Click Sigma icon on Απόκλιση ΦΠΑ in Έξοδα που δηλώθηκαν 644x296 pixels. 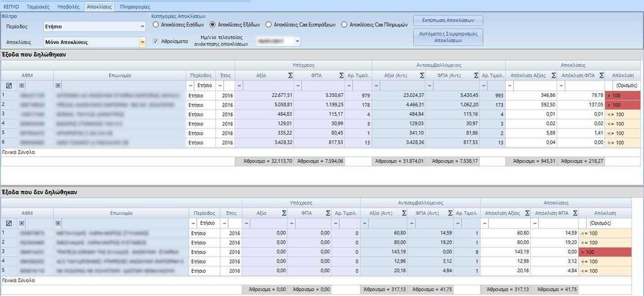tap(601, 76)
